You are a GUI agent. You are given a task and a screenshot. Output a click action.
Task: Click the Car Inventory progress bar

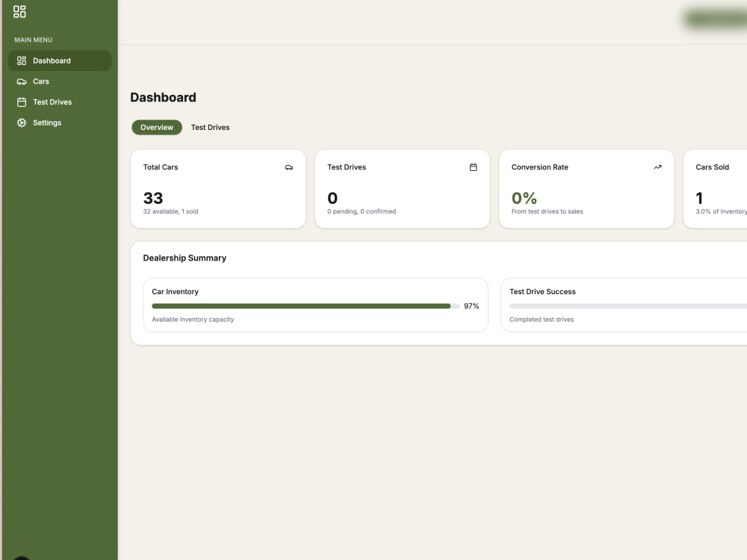(x=306, y=306)
